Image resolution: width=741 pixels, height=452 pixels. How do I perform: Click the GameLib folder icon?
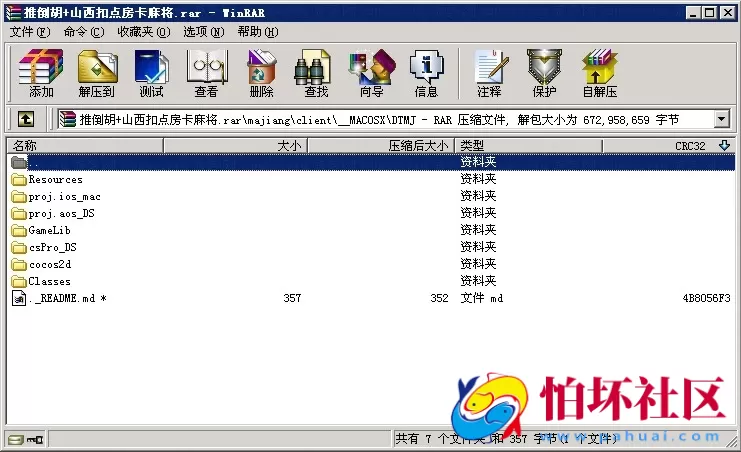tap(19, 231)
